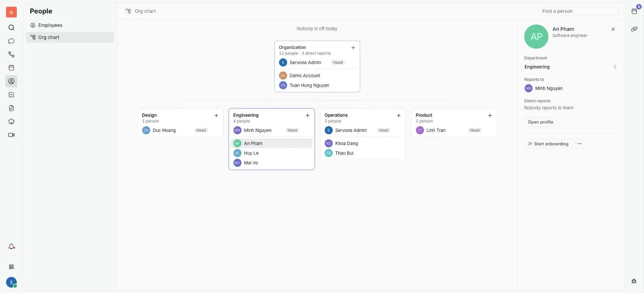
Task: Open the Department dropdown showing Engineering
Action: (x=571, y=67)
